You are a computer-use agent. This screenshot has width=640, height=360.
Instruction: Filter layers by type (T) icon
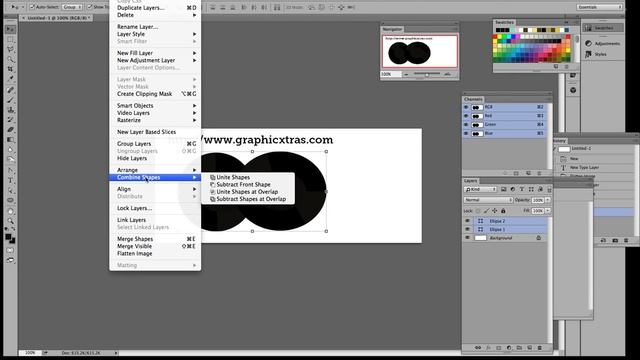click(x=522, y=189)
